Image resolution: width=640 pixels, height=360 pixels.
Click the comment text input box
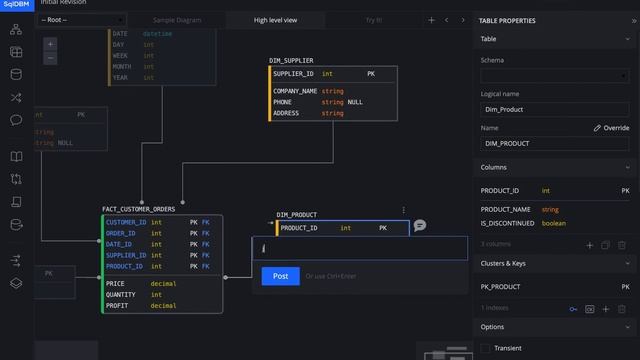click(360, 248)
